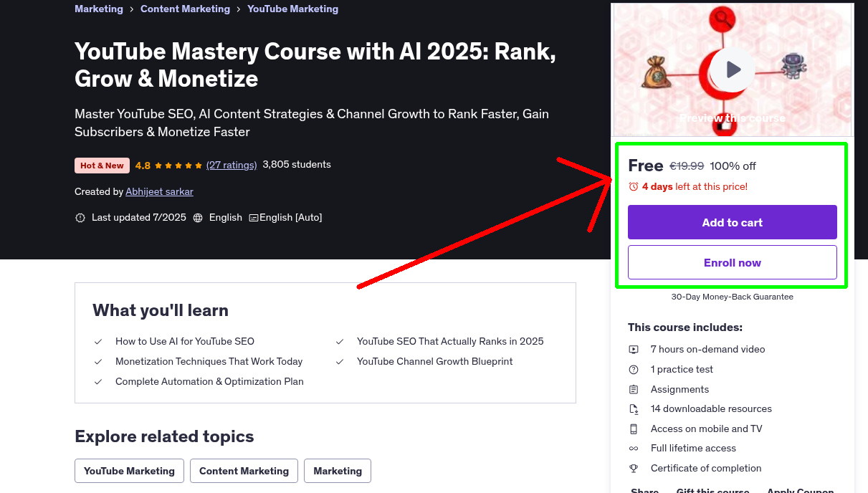Click the alarm clock icon beside 4 days left
The height and width of the screenshot is (493, 868).
(x=634, y=186)
